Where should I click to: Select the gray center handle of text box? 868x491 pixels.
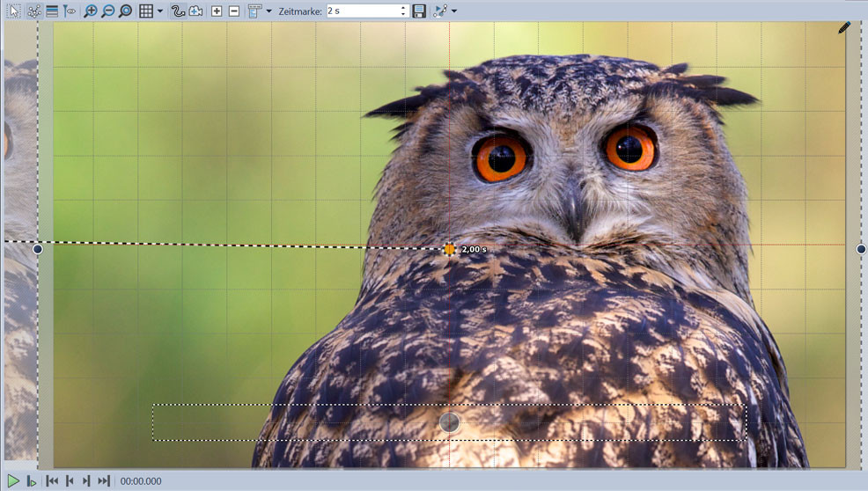click(449, 422)
